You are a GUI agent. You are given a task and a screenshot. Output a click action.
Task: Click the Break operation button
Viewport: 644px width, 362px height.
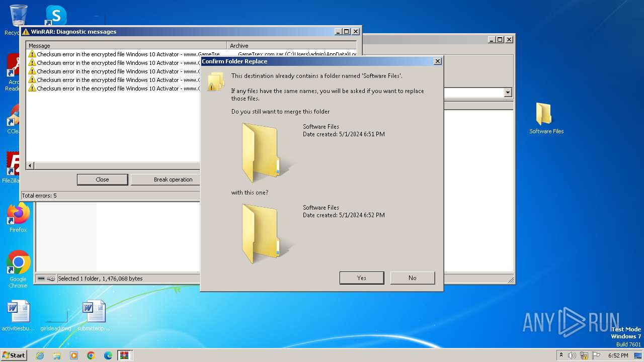(x=166, y=179)
